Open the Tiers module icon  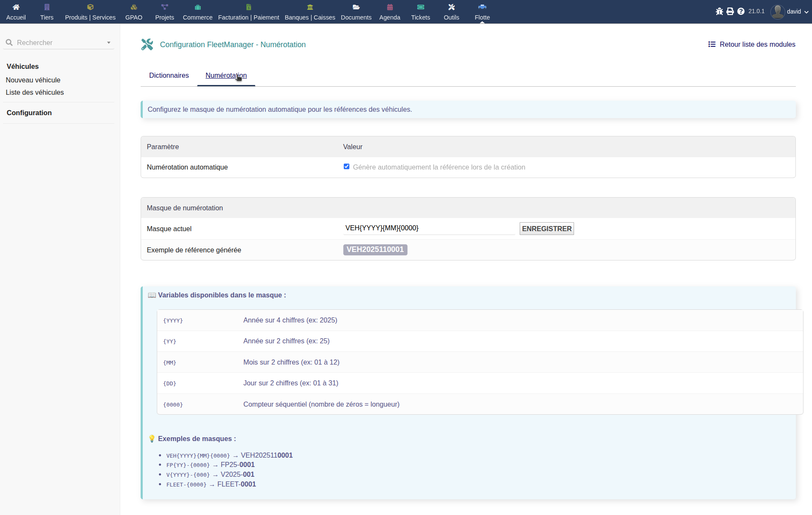[x=47, y=7]
